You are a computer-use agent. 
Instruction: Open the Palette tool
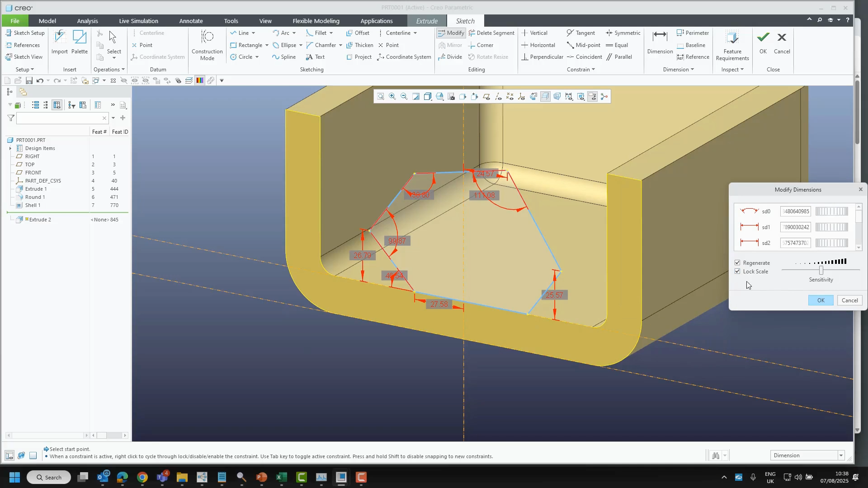pos(80,42)
